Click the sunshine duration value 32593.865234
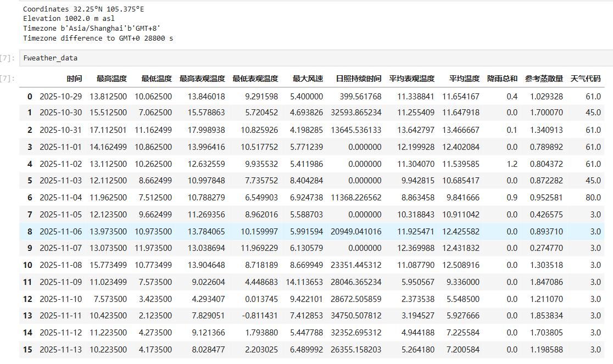The height and width of the screenshot is (364, 613). (356, 113)
